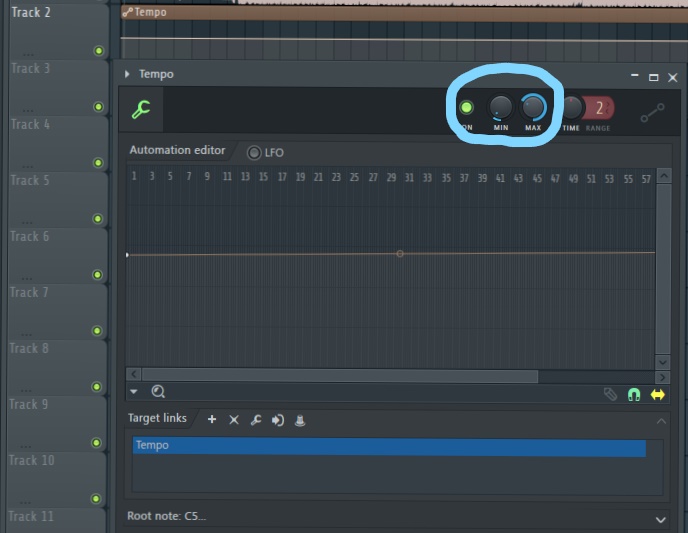Click the Root note: C5 field
The height and width of the screenshot is (533, 688).
click(x=166, y=516)
